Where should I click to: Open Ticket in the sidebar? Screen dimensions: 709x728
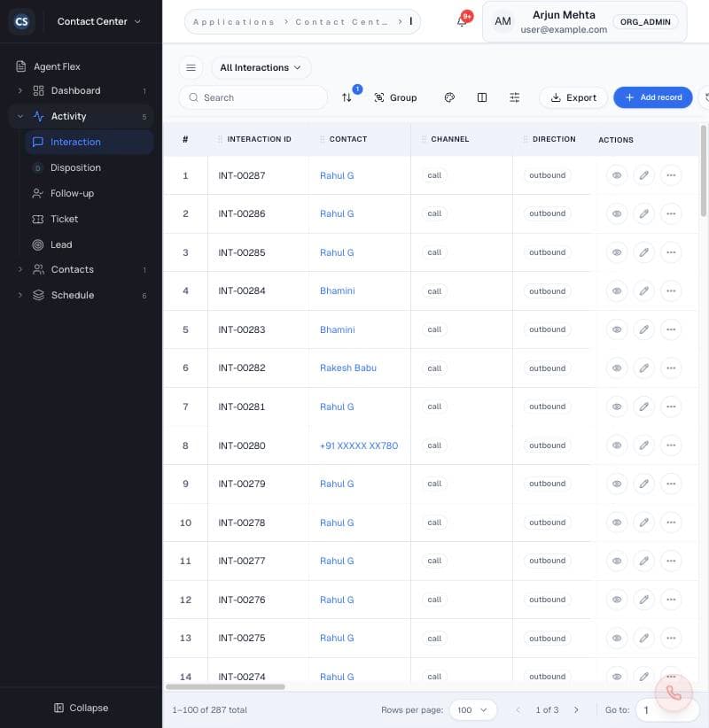pyautogui.click(x=90, y=219)
